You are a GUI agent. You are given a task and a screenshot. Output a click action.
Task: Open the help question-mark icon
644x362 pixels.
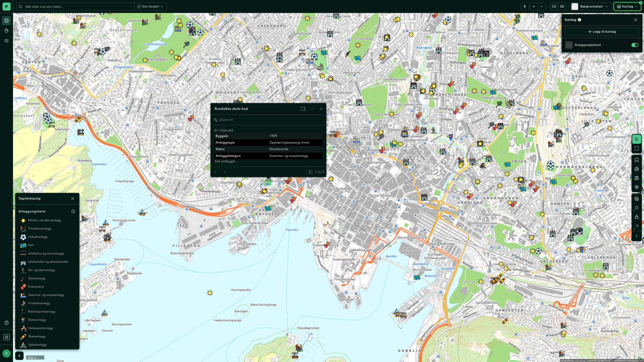coord(7,323)
